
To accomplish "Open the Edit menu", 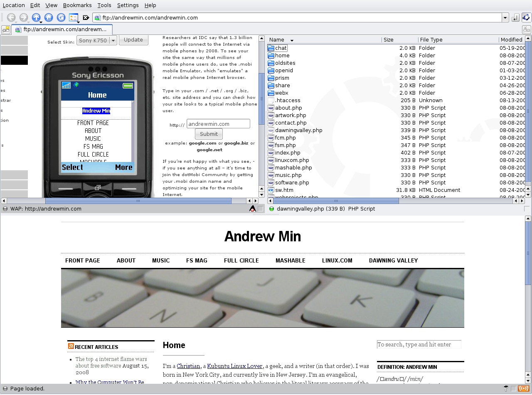I will (x=35, y=5).
